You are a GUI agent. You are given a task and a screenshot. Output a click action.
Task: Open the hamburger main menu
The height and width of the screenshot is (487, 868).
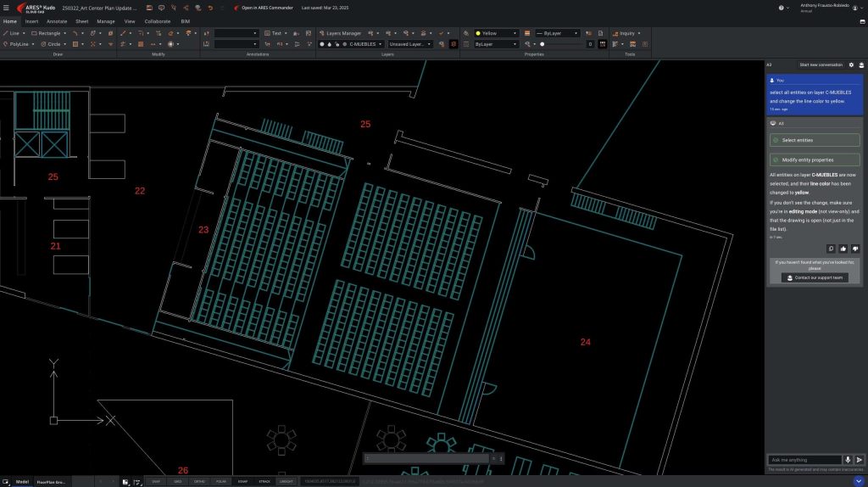click(6, 8)
